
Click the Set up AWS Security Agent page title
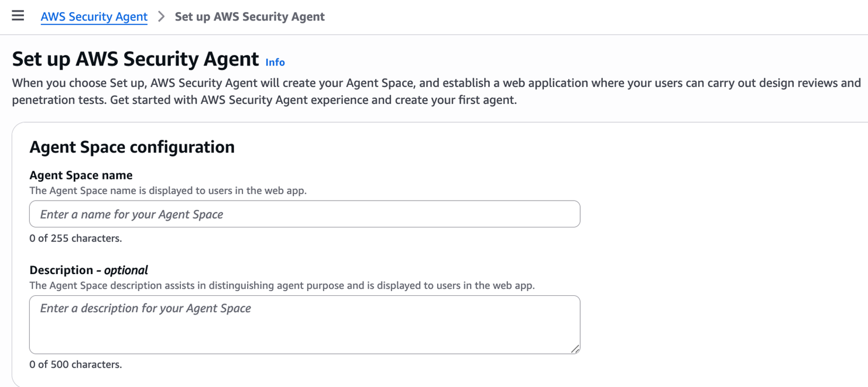(x=135, y=59)
